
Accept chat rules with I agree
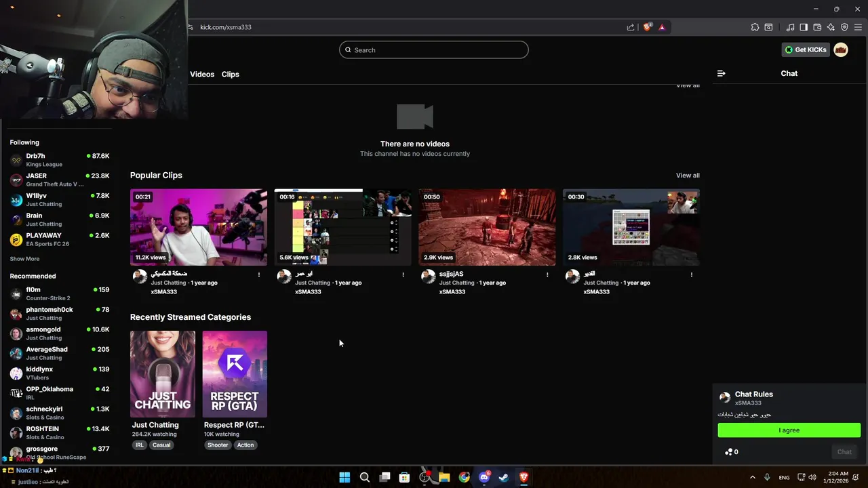coord(789,430)
